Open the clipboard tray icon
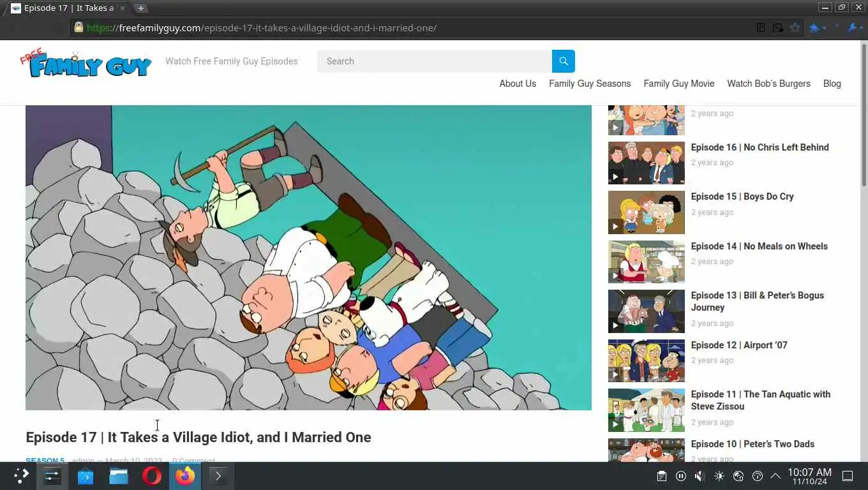This screenshot has height=490, width=868. click(x=662, y=476)
